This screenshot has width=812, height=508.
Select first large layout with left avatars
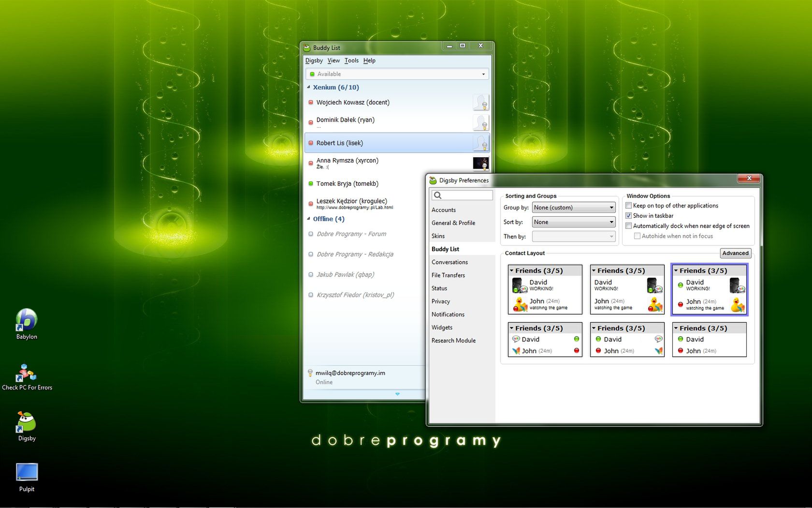point(545,289)
